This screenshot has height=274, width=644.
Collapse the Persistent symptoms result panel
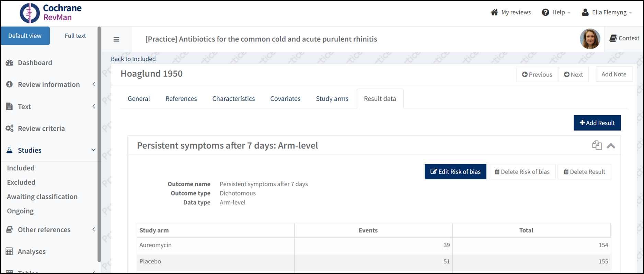click(611, 146)
